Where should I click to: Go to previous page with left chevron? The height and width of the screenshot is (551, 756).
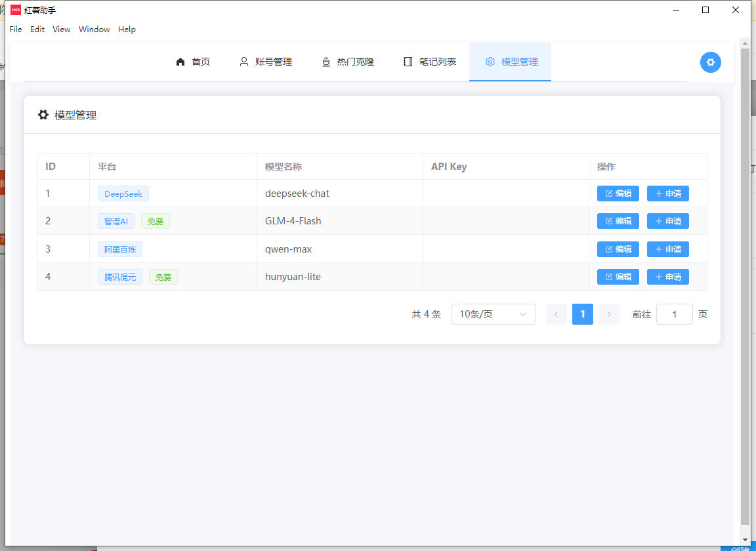click(556, 314)
